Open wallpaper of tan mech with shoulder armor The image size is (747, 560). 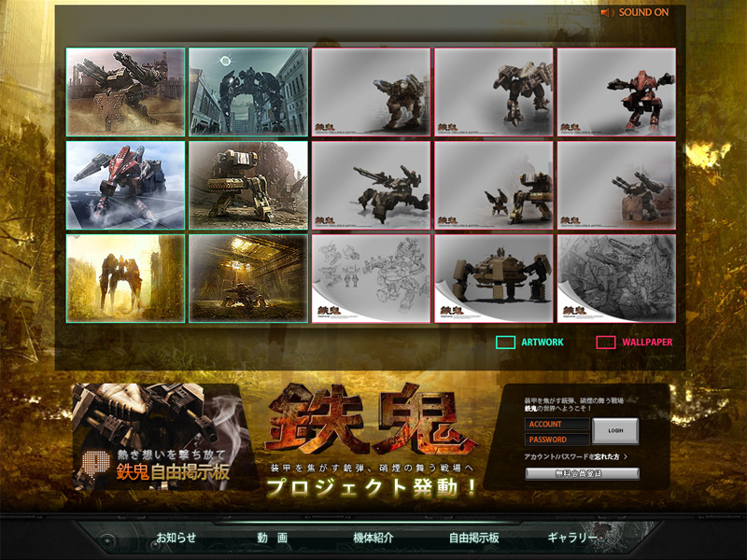pyautogui.click(x=494, y=91)
